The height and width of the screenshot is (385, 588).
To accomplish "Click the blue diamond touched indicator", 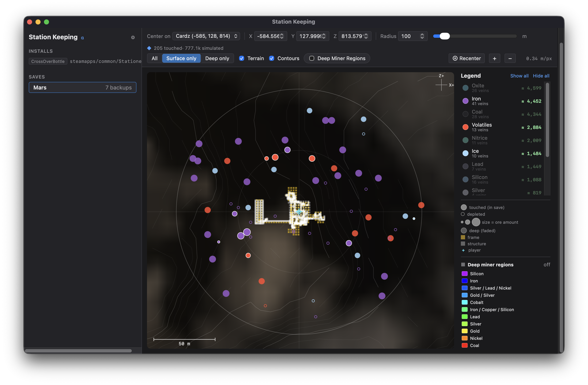I will (149, 48).
